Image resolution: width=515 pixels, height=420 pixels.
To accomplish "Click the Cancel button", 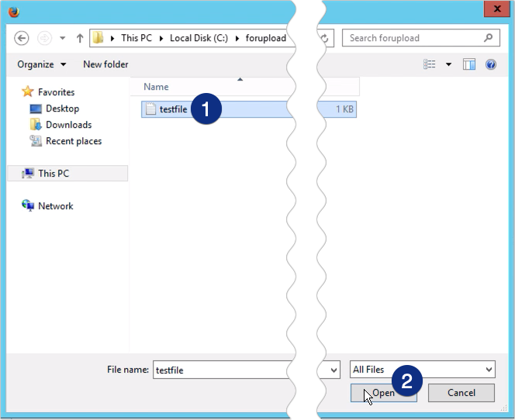I will click(461, 393).
